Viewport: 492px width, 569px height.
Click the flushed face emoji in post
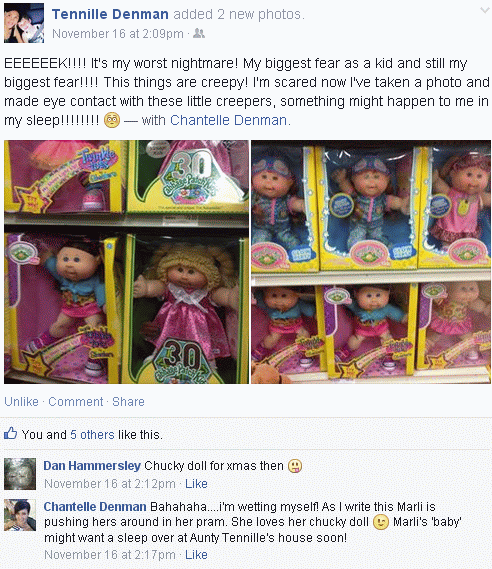pyautogui.click(x=112, y=120)
